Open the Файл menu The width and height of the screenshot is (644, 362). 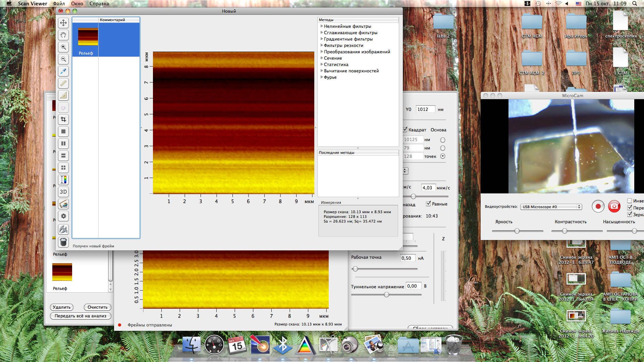pyautogui.click(x=59, y=3)
